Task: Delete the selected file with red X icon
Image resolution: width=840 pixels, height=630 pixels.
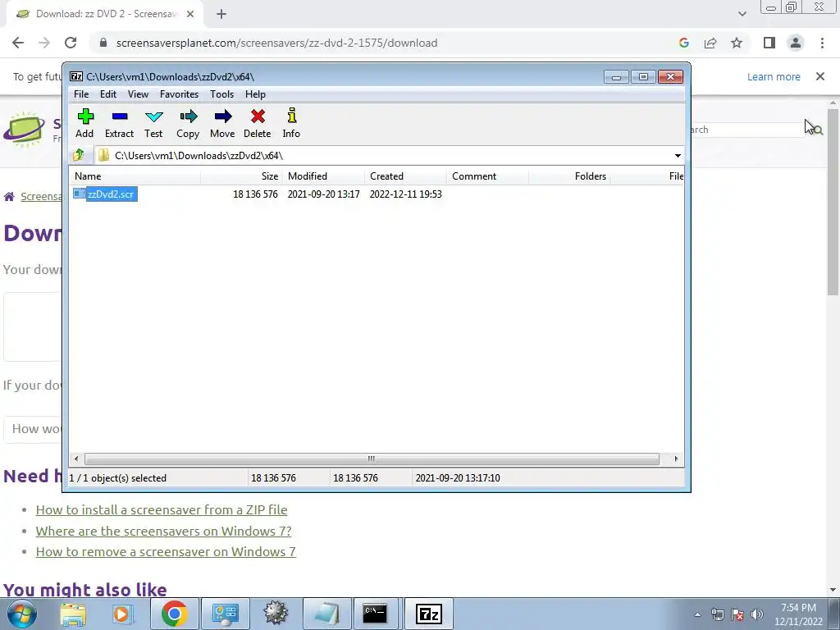Action: (257, 123)
